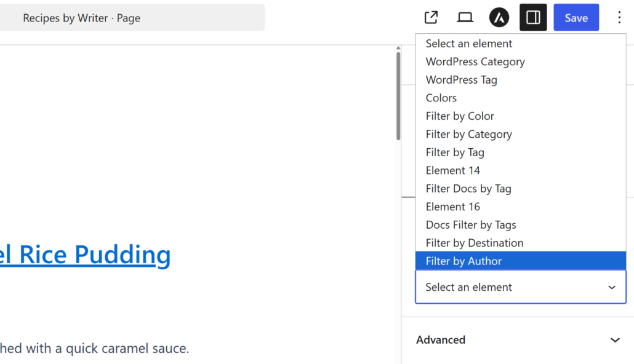Choose Filter by Tag from the list
This screenshot has height=364, width=634.
pos(520,152)
